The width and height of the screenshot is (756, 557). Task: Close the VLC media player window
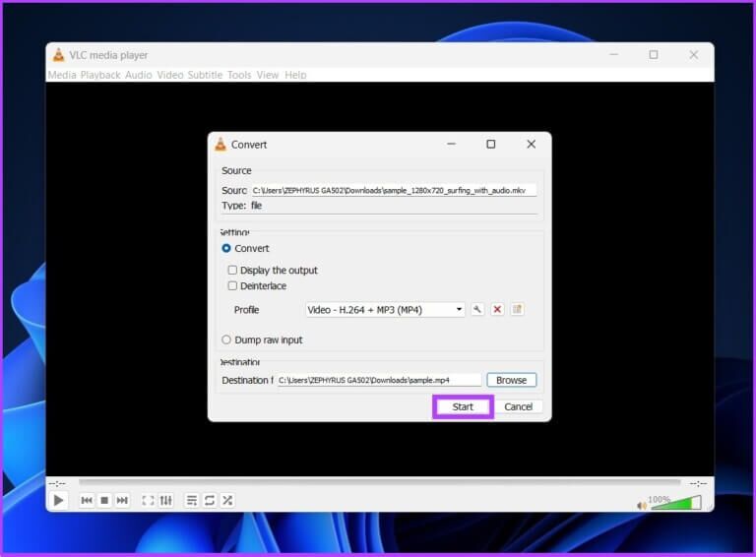coord(693,55)
